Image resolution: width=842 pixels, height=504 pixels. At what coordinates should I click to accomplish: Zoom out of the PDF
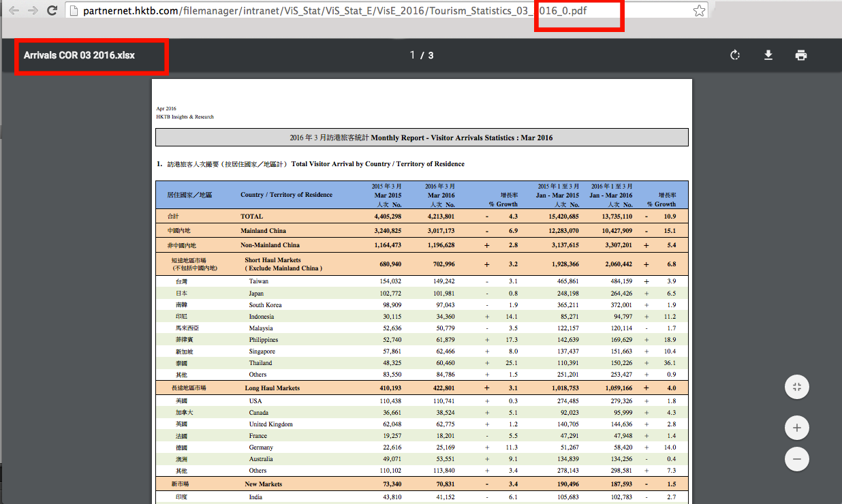tap(796, 459)
